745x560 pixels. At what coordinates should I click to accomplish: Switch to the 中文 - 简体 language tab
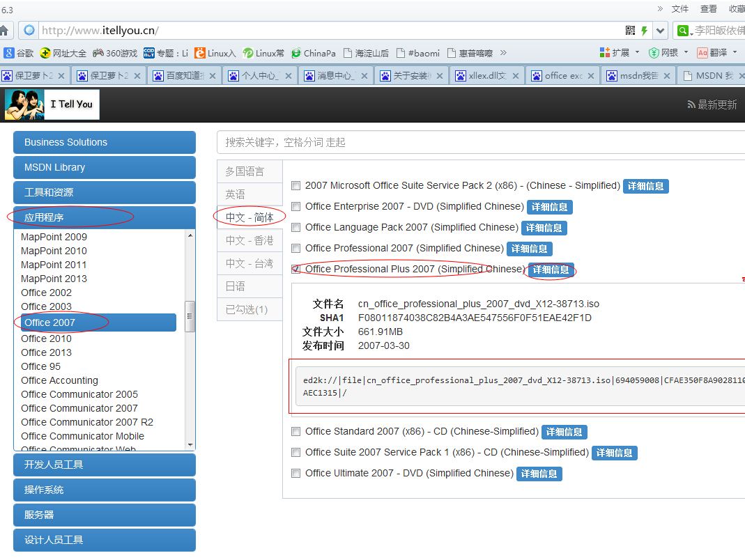(x=250, y=217)
